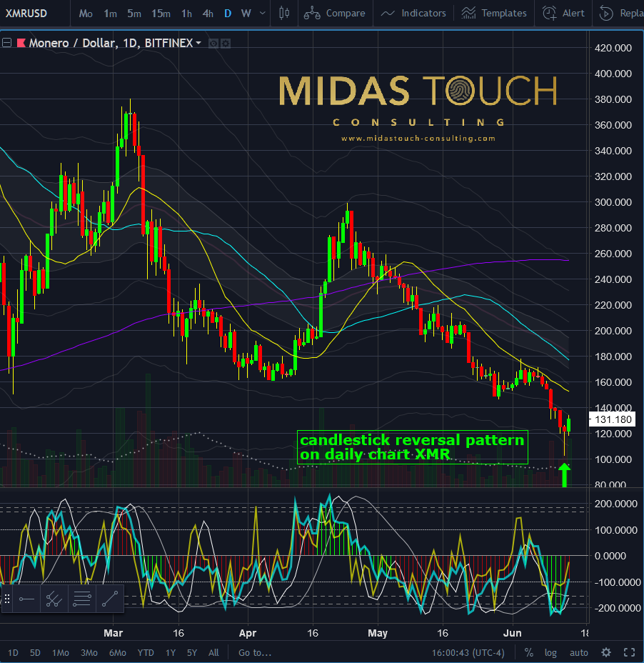Toggle fullscreen chart mode
The width and height of the screenshot is (644, 663).
click(630, 652)
